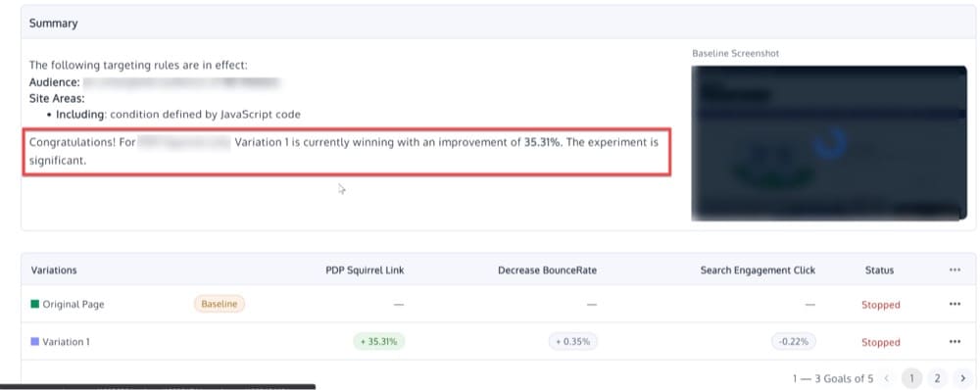Click the +0.35% bounce rate badge

[573, 342]
